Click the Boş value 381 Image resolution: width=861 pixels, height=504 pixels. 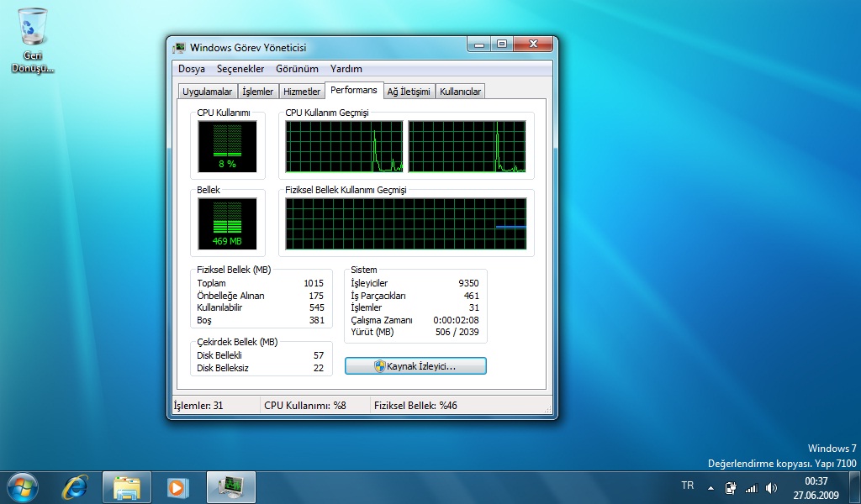point(317,320)
